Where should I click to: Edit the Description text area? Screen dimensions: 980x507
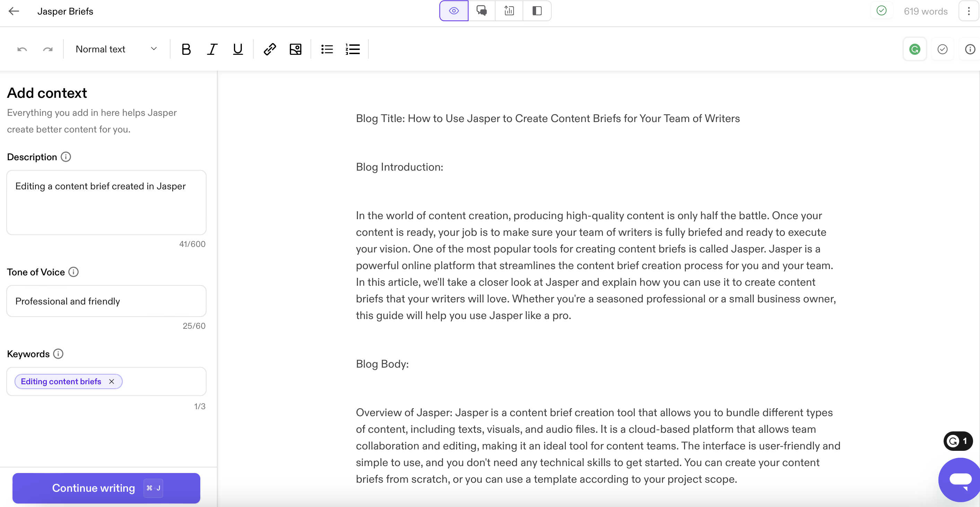106,202
